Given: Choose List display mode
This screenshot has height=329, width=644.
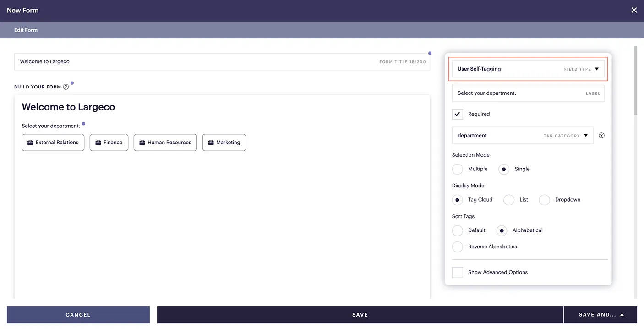Looking at the screenshot, I should tap(509, 200).
